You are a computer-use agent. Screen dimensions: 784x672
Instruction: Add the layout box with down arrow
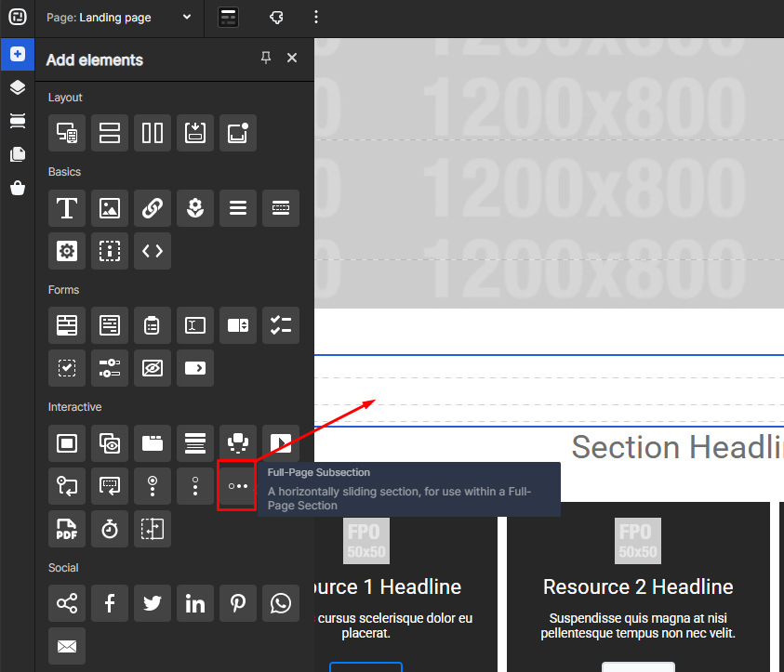(x=195, y=133)
